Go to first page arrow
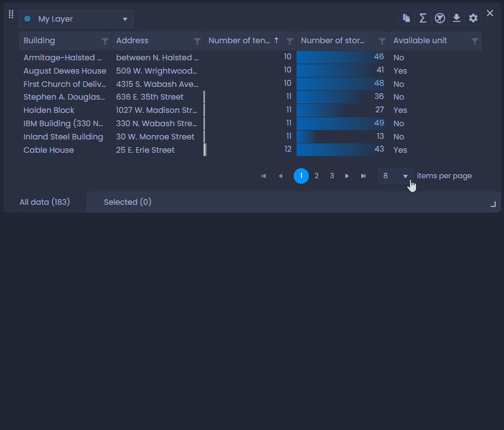Image resolution: width=504 pixels, height=430 pixels. tap(263, 176)
